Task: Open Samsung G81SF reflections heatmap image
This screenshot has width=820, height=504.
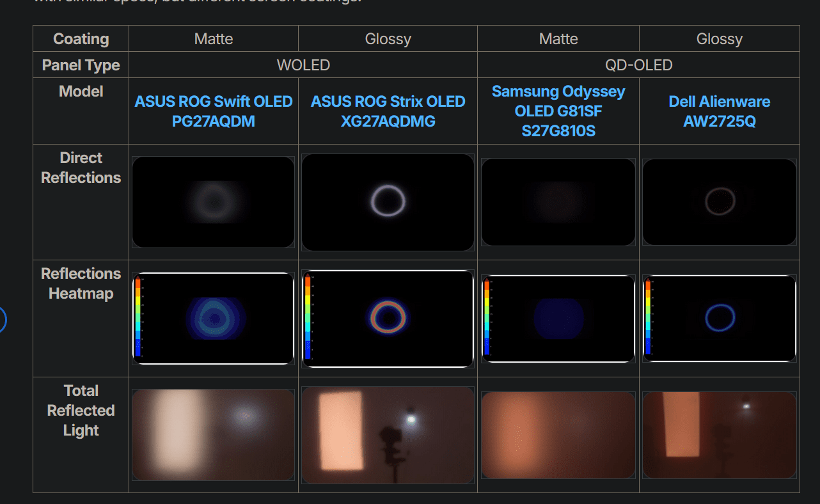Action: [x=558, y=319]
